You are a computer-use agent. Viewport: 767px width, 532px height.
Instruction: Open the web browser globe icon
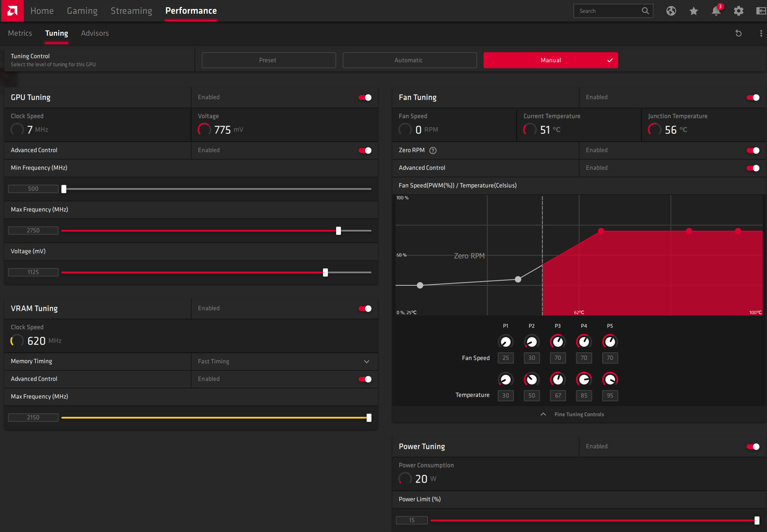point(671,11)
